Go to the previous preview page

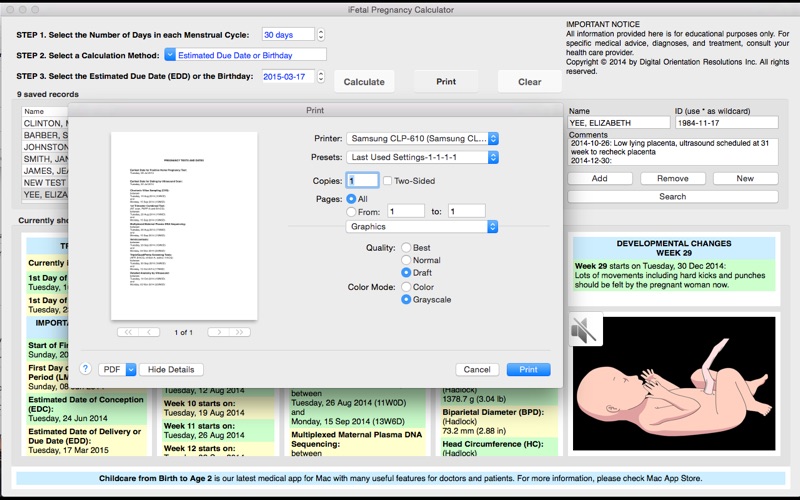149,332
